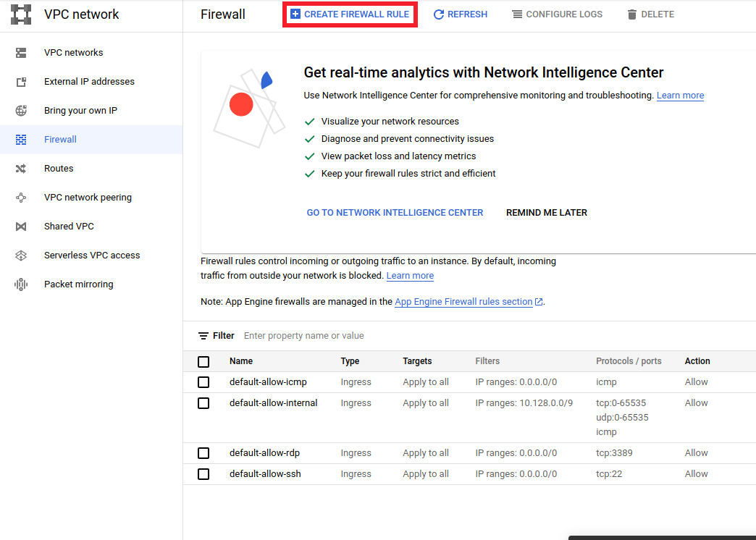
Task: Select the Packet mirroring sidebar icon
Action: pos(22,284)
